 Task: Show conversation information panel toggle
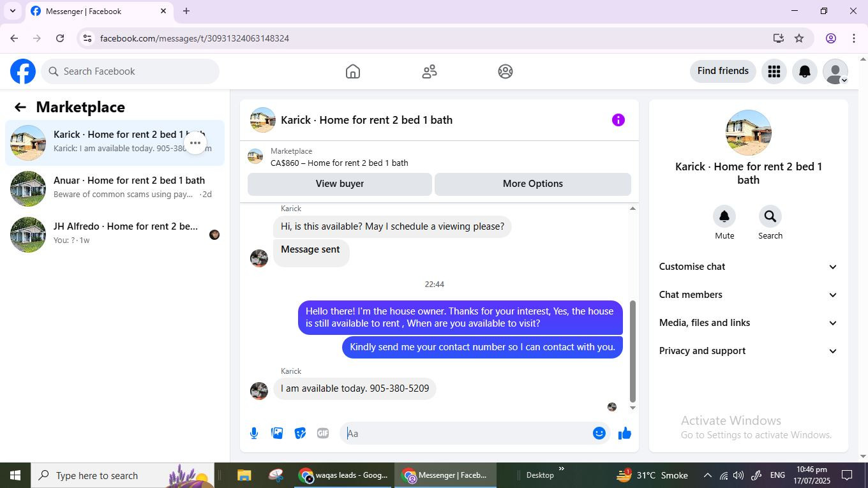coord(618,120)
